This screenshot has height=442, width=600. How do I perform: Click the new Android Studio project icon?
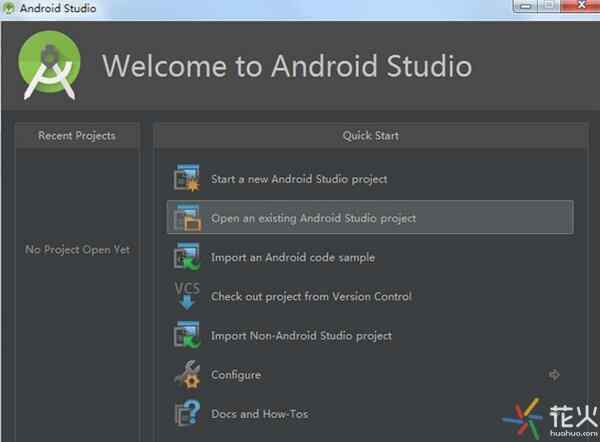tap(187, 178)
